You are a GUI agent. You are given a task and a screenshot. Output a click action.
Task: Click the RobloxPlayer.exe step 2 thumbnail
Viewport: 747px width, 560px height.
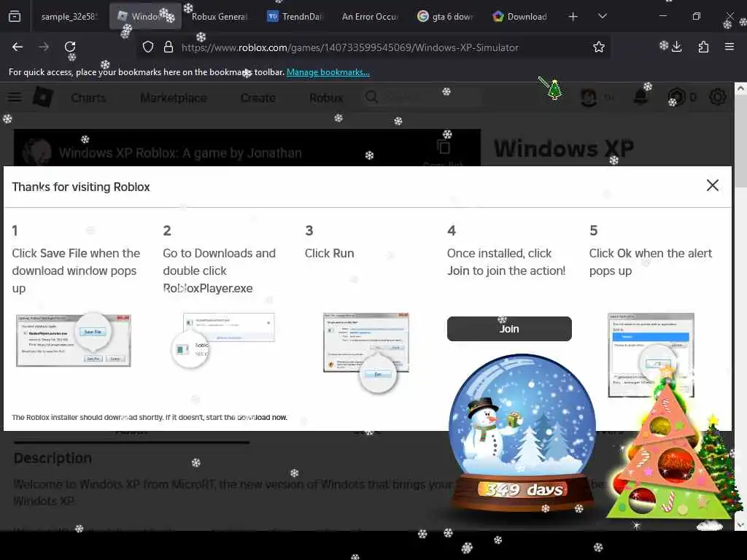[x=223, y=340]
